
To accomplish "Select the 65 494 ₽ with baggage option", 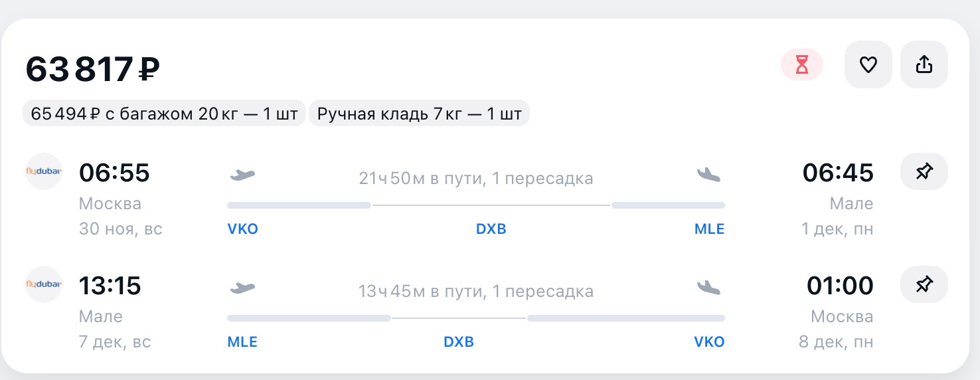I will [x=164, y=114].
